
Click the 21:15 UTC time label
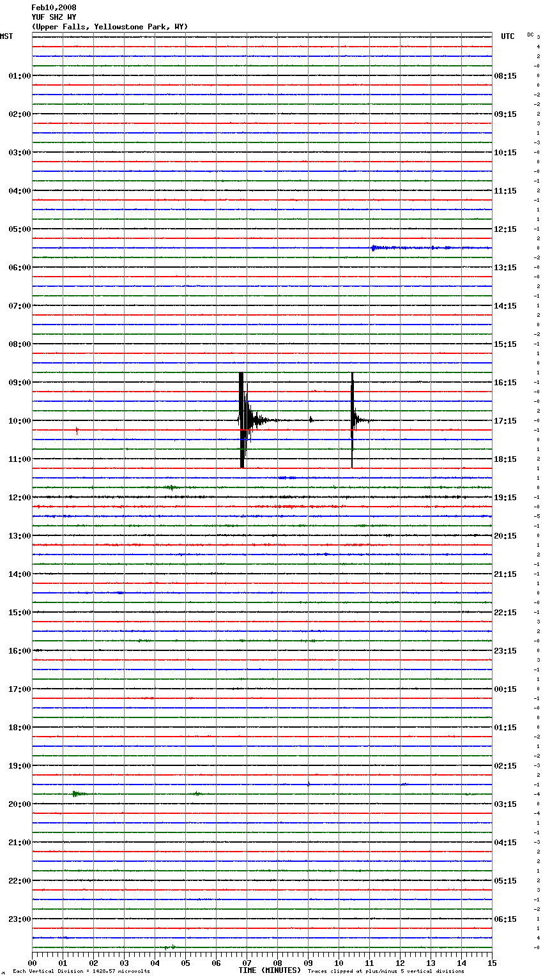coord(505,574)
